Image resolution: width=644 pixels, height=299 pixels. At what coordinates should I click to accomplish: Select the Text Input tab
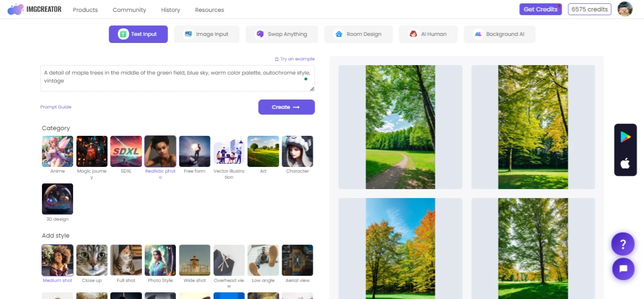[x=138, y=34]
